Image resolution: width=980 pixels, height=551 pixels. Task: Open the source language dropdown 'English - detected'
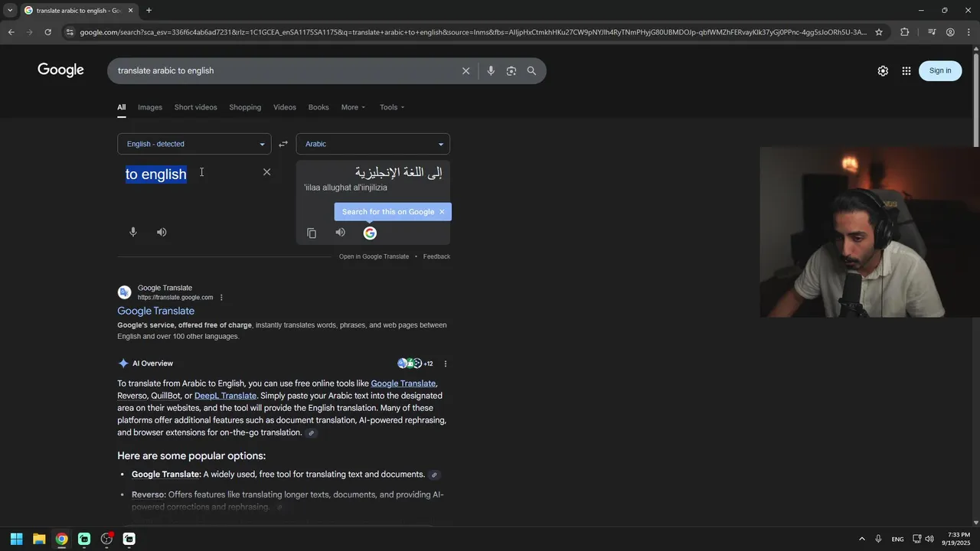coord(194,144)
